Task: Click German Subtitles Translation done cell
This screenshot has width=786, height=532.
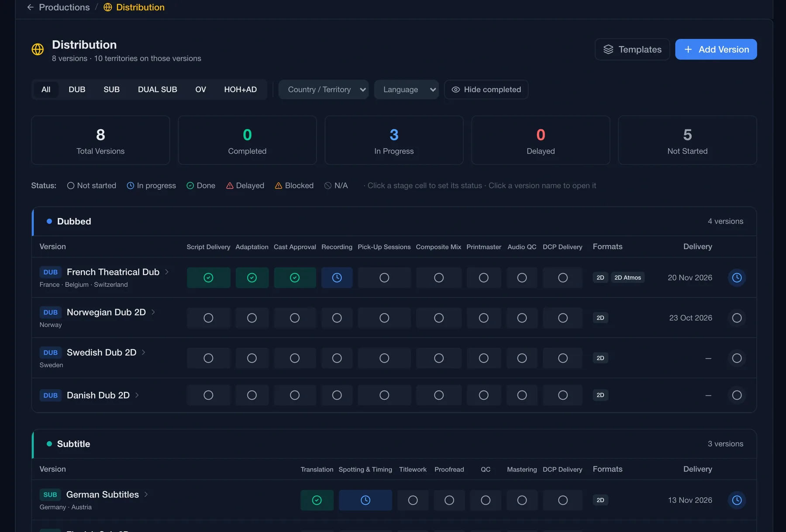Action: click(317, 500)
